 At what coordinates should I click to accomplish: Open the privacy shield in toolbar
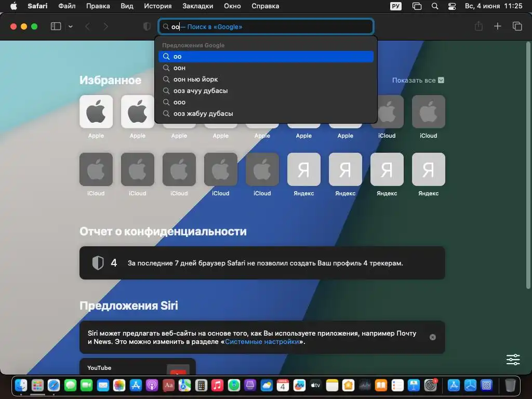(x=147, y=26)
